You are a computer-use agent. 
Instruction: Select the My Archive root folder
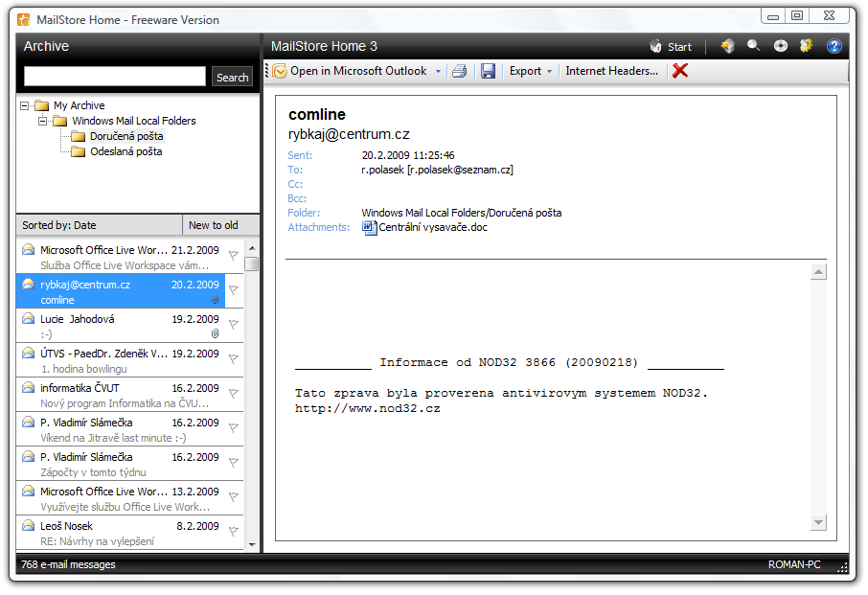79,105
